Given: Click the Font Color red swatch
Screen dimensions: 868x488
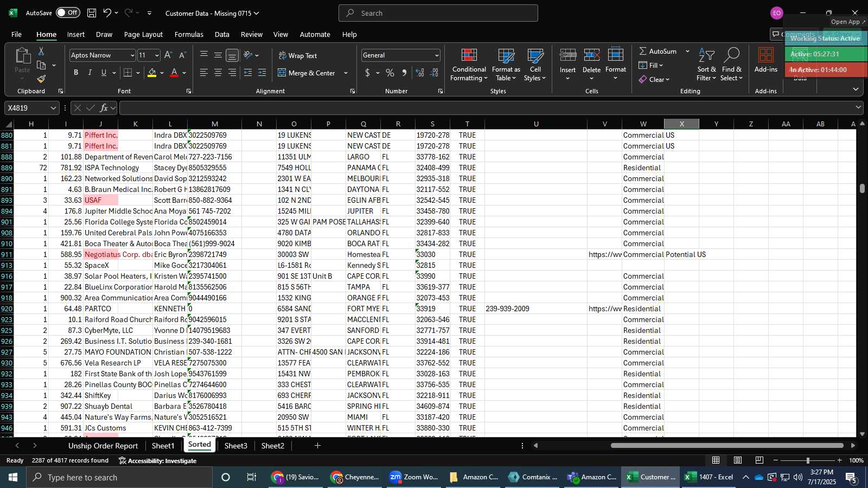Looking at the screenshot, I should coord(174,73).
